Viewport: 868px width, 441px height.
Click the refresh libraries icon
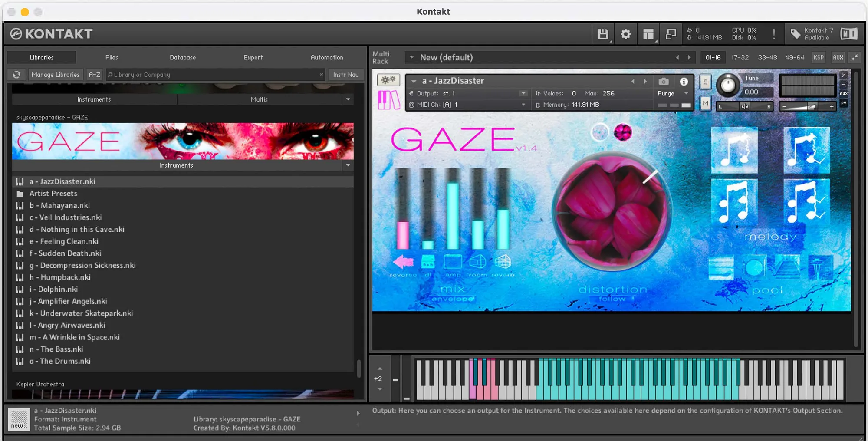pyautogui.click(x=16, y=75)
